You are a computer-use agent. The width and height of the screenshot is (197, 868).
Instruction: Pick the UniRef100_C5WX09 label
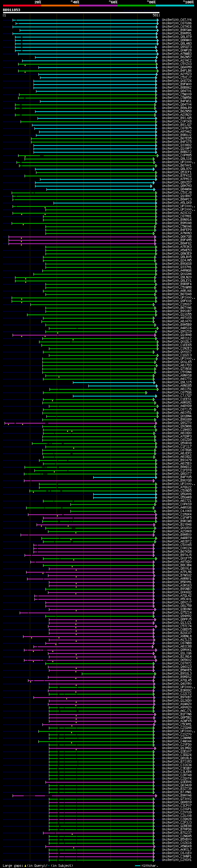[177, 94]
